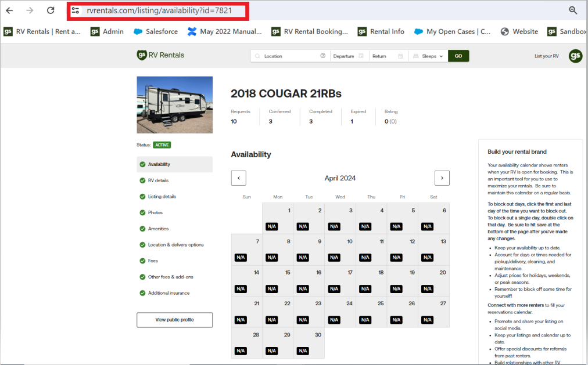Open the Salesforce bookmark
This screenshot has height=365, width=588.
click(x=156, y=31)
